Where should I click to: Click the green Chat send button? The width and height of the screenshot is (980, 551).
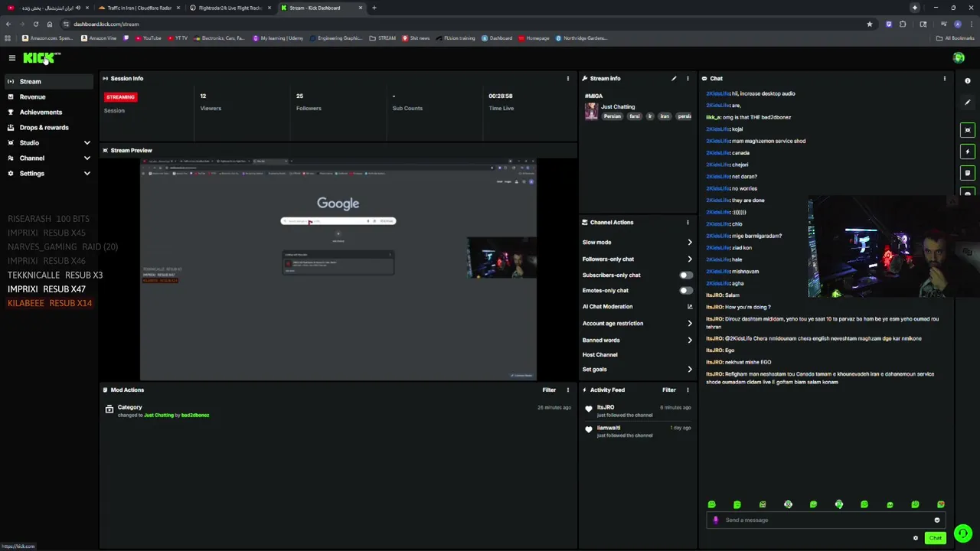tap(935, 538)
